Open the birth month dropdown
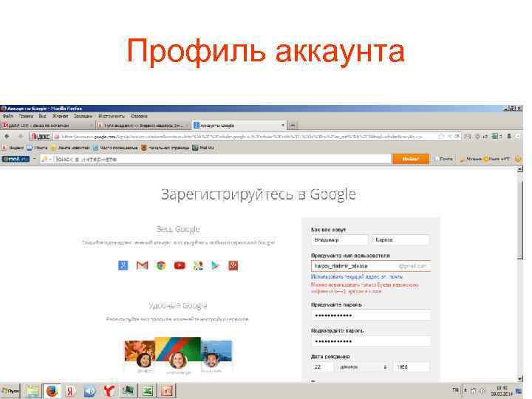 pos(363,366)
